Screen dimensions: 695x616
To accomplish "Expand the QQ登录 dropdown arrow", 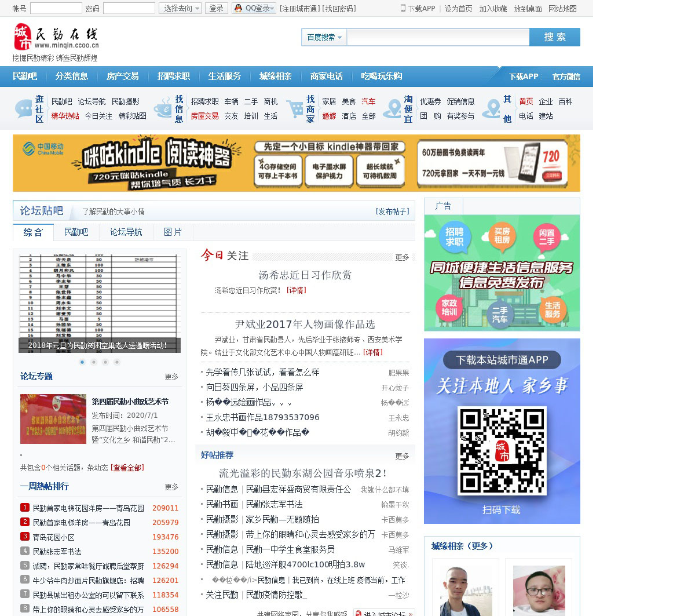I will click(272, 8).
